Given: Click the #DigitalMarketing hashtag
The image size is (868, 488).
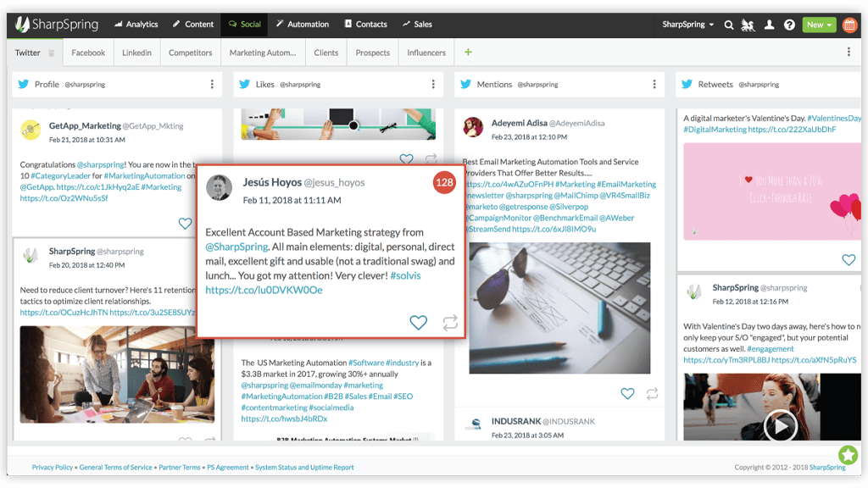Looking at the screenshot, I should [x=715, y=130].
